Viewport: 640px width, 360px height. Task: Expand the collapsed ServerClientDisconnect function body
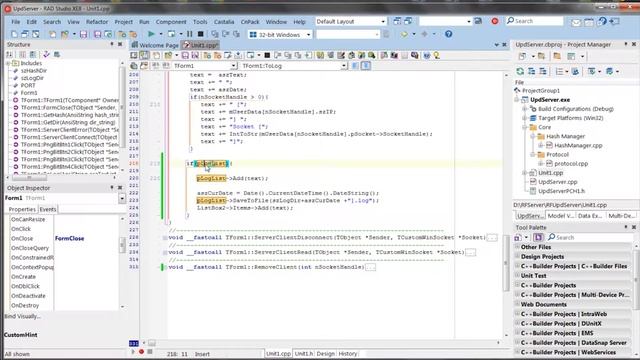point(492,238)
